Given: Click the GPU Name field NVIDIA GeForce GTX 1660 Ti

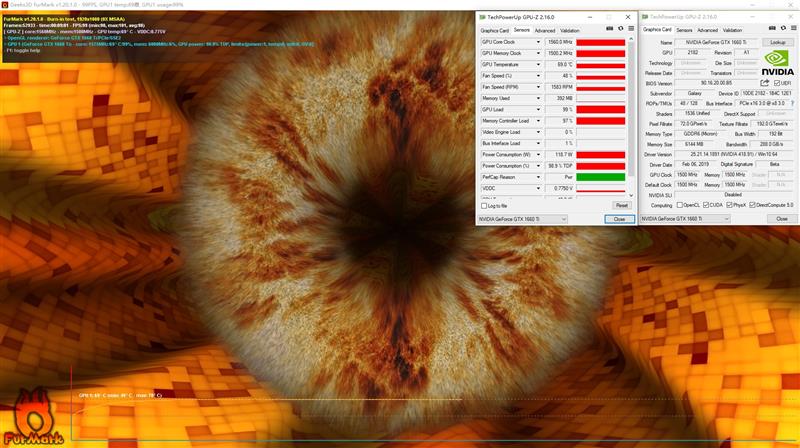Looking at the screenshot, I should [x=717, y=42].
